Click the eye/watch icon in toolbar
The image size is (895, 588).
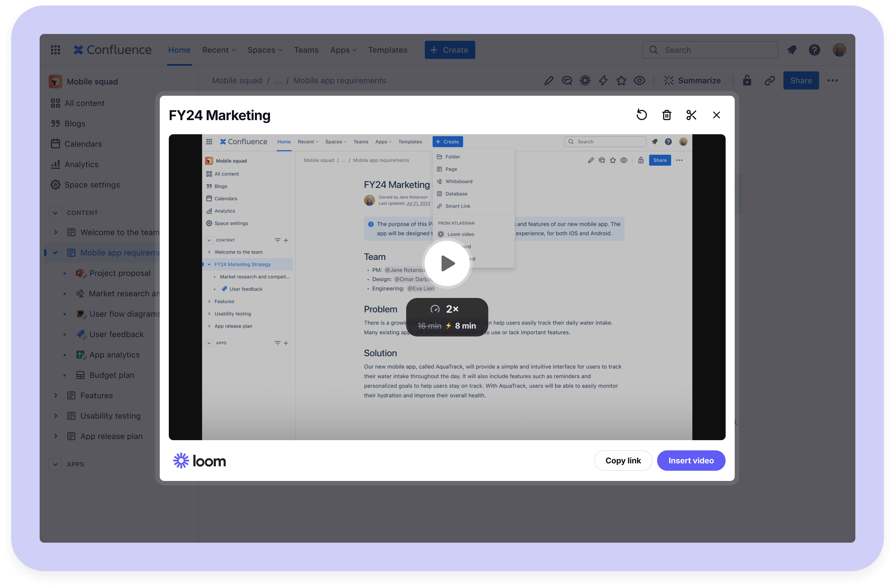click(640, 80)
